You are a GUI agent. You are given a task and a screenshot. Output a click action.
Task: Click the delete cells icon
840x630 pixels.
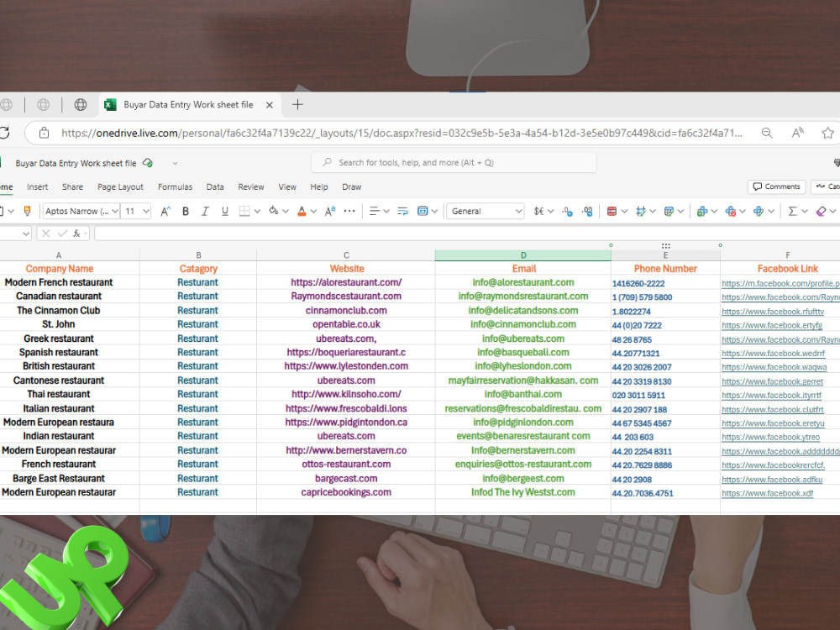click(730, 211)
